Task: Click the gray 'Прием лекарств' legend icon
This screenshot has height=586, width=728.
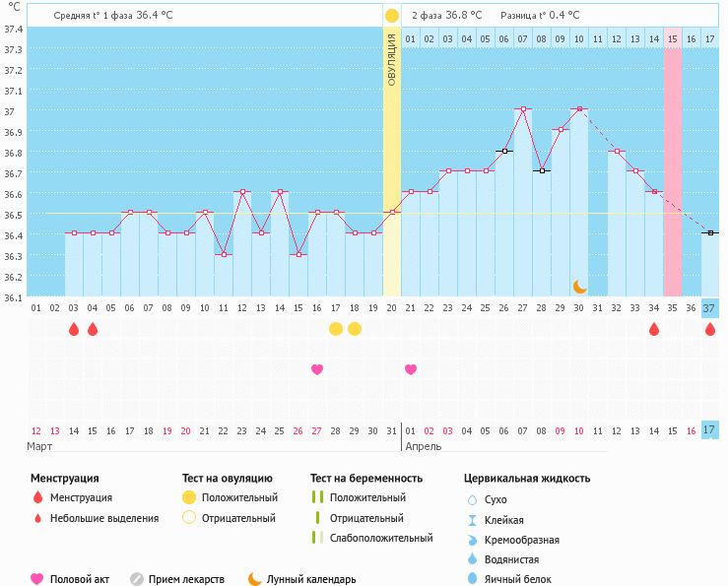Action: [x=137, y=579]
